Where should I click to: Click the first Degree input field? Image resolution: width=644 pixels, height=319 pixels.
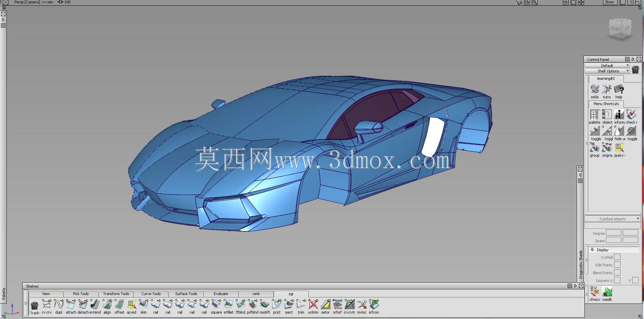(x=613, y=233)
